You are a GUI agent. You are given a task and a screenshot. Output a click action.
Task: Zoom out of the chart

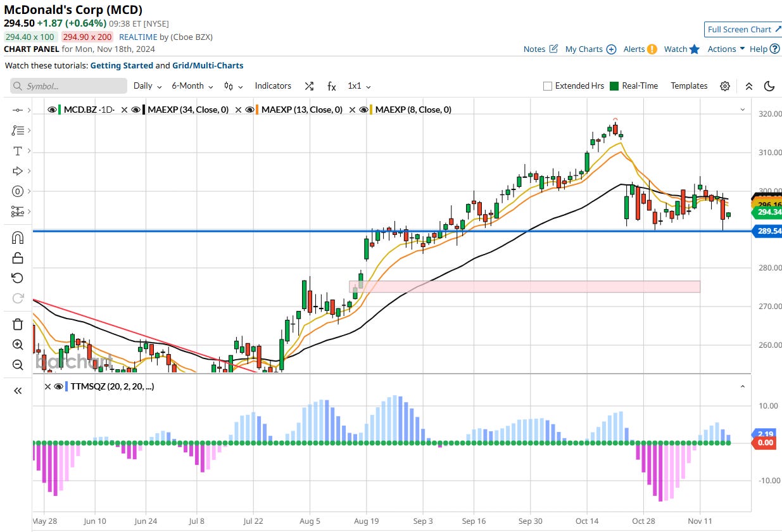point(18,365)
